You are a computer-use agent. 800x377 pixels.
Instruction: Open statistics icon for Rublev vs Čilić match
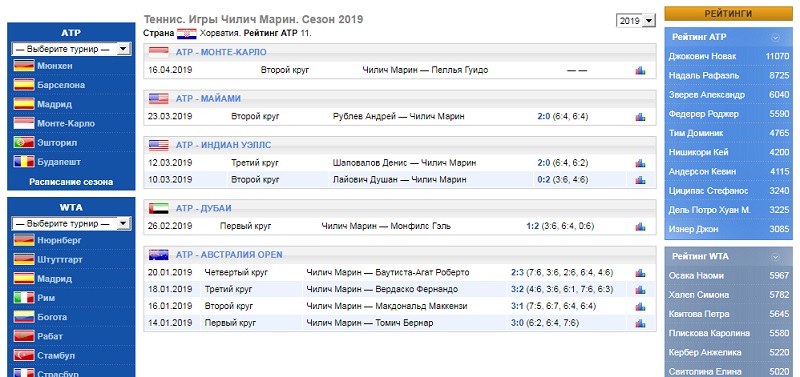coord(640,117)
